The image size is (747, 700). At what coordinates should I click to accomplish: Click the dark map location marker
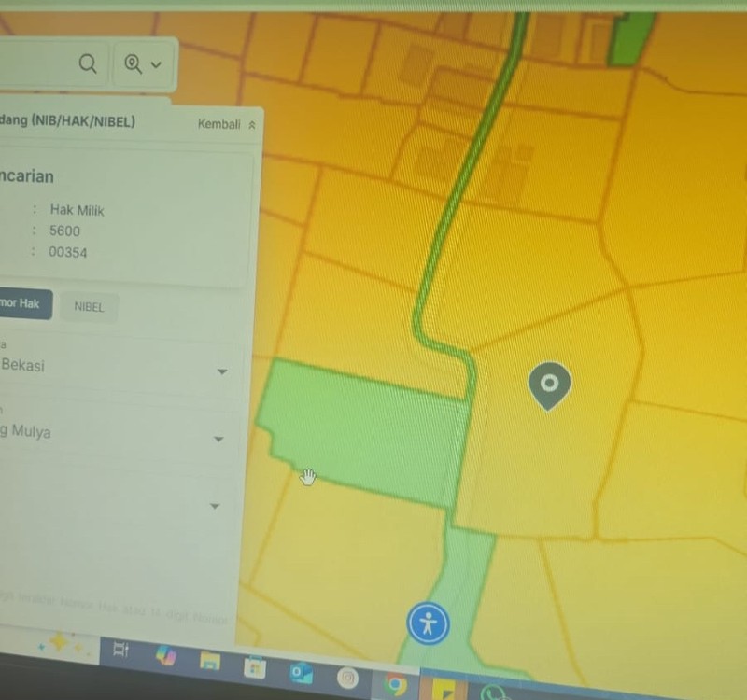[x=548, y=385]
